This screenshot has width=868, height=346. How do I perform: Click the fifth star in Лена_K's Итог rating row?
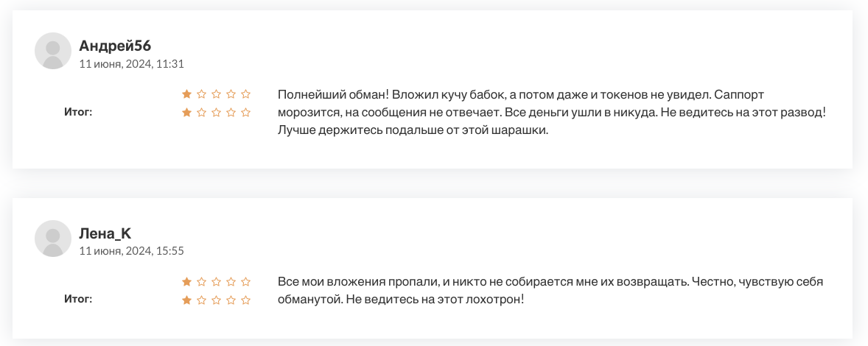pyautogui.click(x=246, y=300)
